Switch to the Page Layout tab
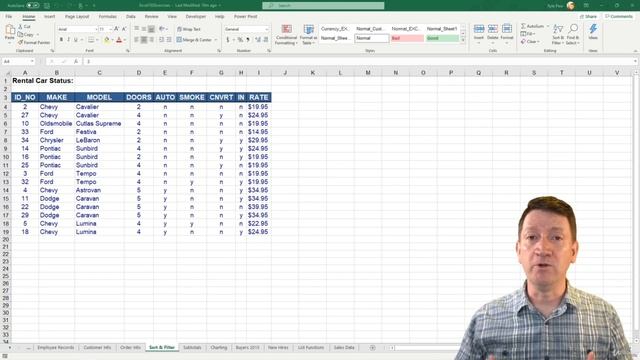This screenshot has height=360, width=640. pyautogui.click(x=77, y=17)
